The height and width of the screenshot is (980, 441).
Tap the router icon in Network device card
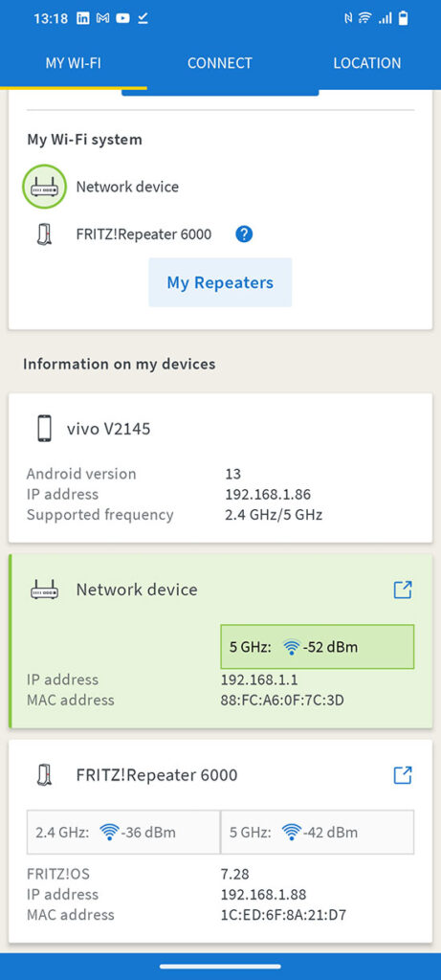[x=44, y=590]
